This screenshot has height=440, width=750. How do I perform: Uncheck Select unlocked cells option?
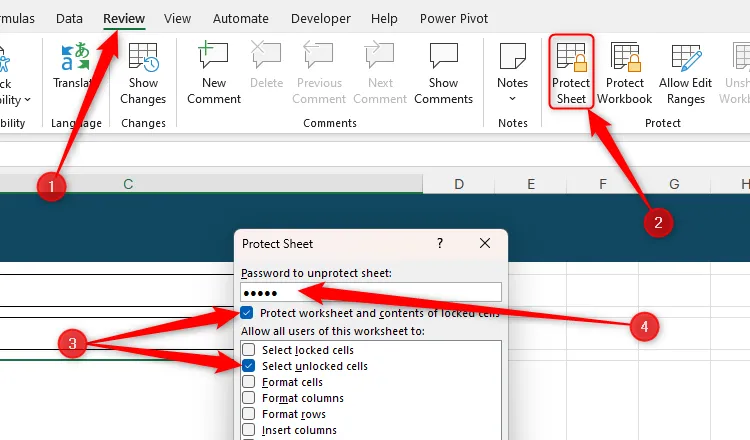(x=248, y=366)
